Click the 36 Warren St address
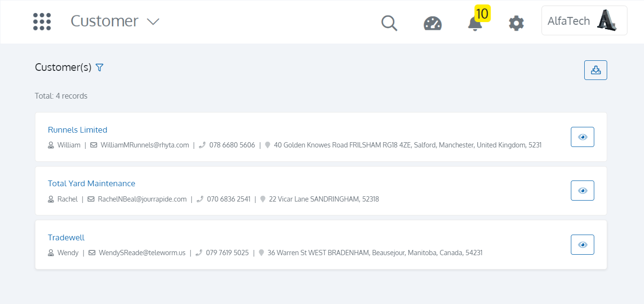This screenshot has height=304, width=644. (x=375, y=253)
